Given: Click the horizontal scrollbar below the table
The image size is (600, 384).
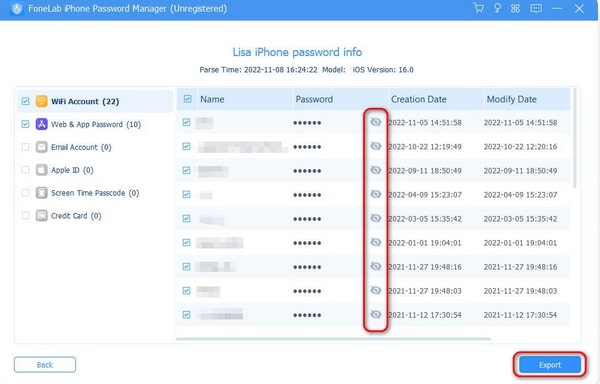Looking at the screenshot, I should click(333, 339).
